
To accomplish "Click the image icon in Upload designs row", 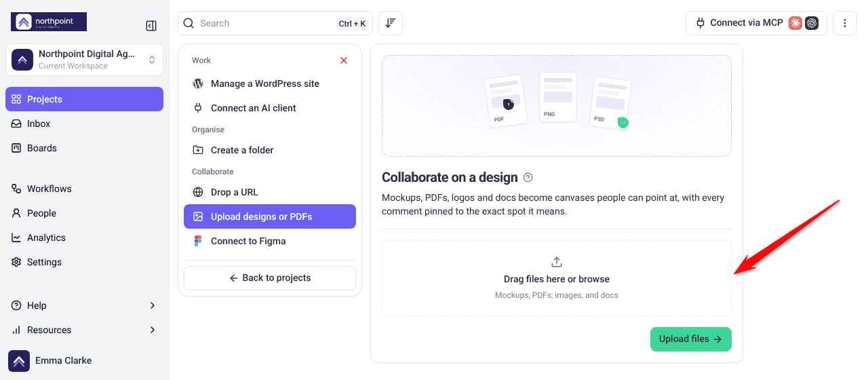I will pos(198,216).
